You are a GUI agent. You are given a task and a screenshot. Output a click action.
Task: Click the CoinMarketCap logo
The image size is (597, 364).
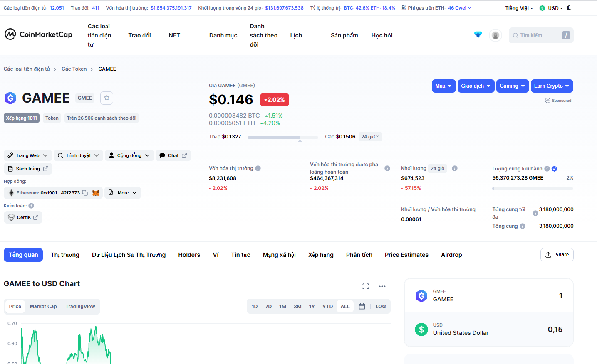(38, 34)
